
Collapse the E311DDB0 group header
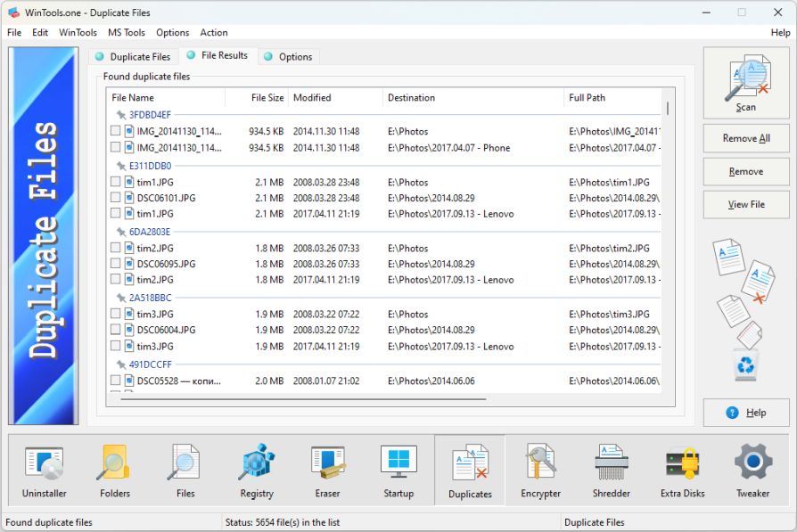tap(150, 166)
